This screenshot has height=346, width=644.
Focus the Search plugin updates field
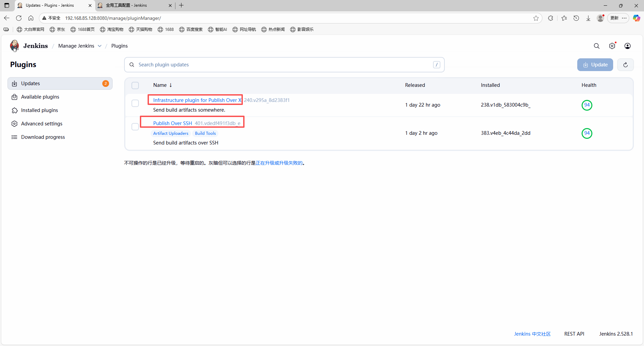coord(284,65)
